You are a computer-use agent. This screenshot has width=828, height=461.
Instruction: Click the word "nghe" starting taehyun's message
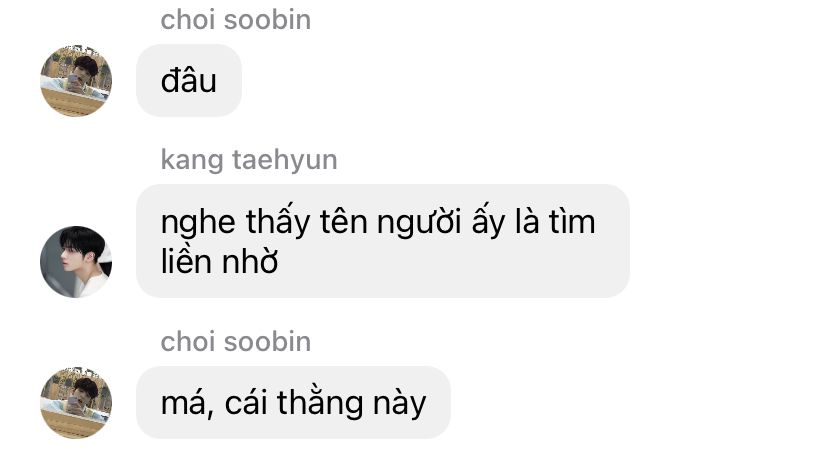tap(198, 223)
